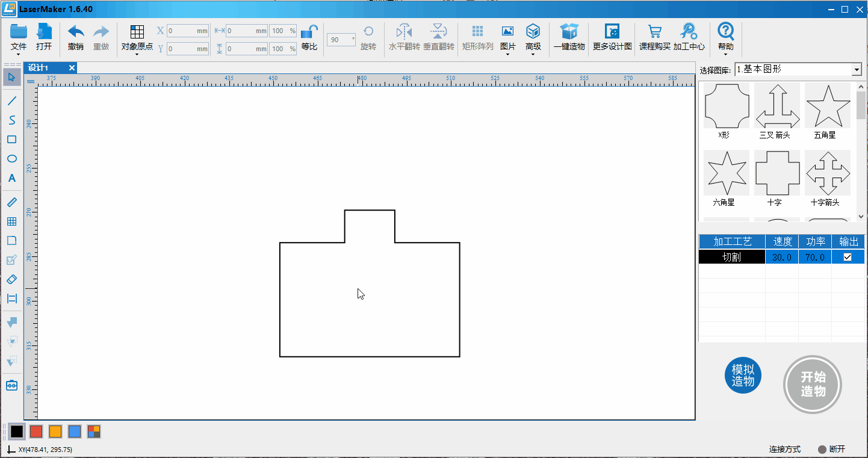This screenshot has width=868, height=458.
Task: Click the shape library scrollbar up arrow
Action: coord(861,87)
